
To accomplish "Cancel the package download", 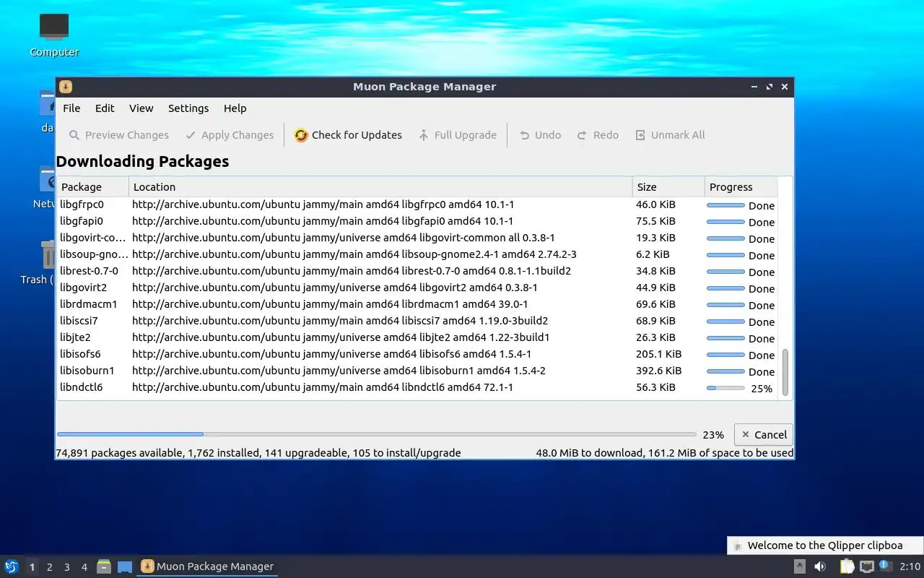I will (763, 435).
